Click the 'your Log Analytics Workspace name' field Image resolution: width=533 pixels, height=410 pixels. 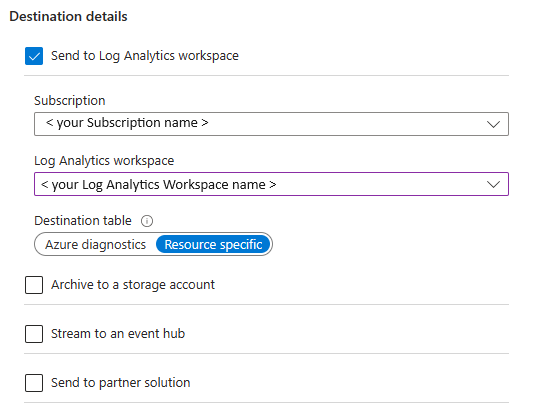[x=271, y=184]
